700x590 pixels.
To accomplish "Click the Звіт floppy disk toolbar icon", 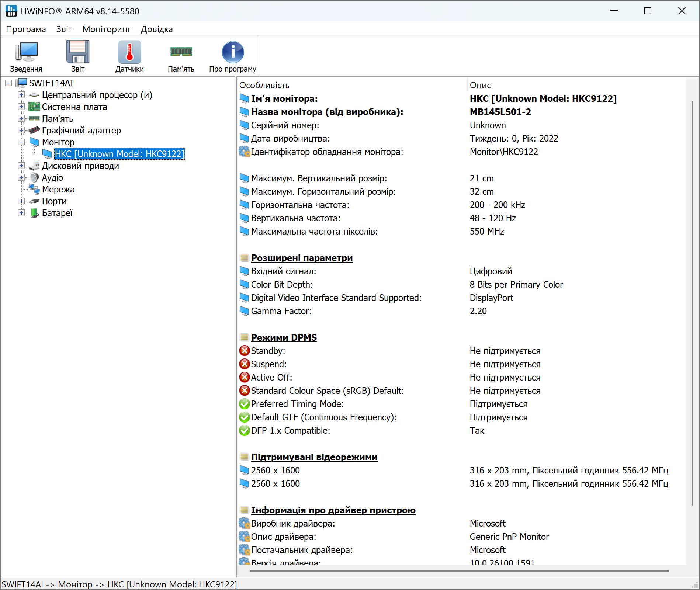I will click(x=78, y=52).
